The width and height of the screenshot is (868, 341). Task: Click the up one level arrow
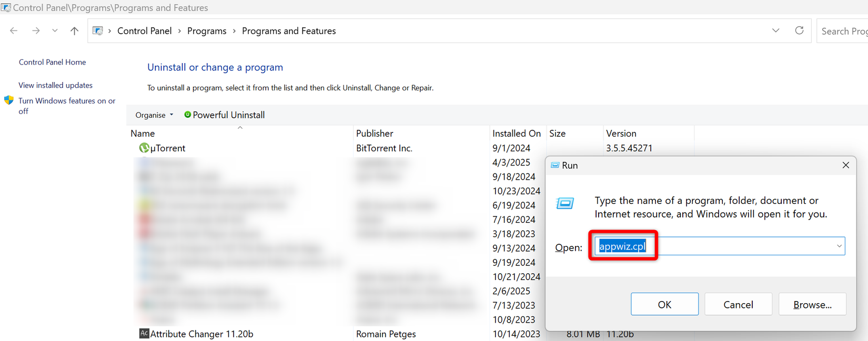[x=74, y=31]
